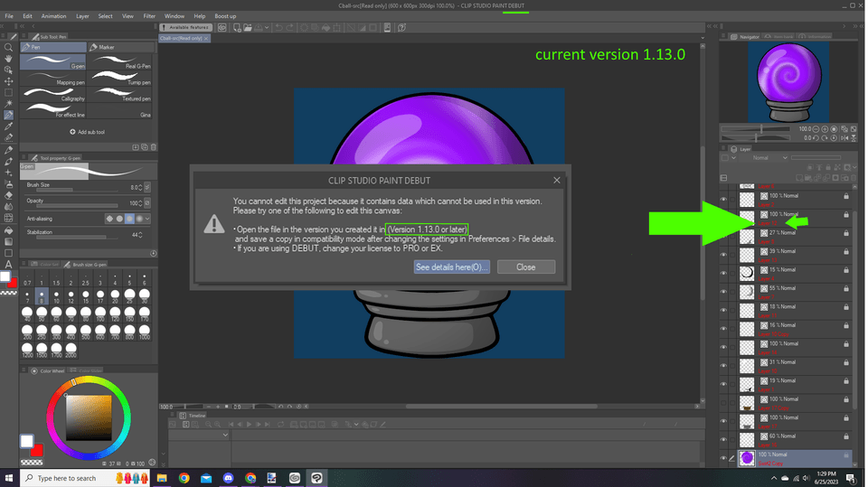Toggle visibility of 15 % Normal layer
868x487 pixels.
tap(723, 274)
